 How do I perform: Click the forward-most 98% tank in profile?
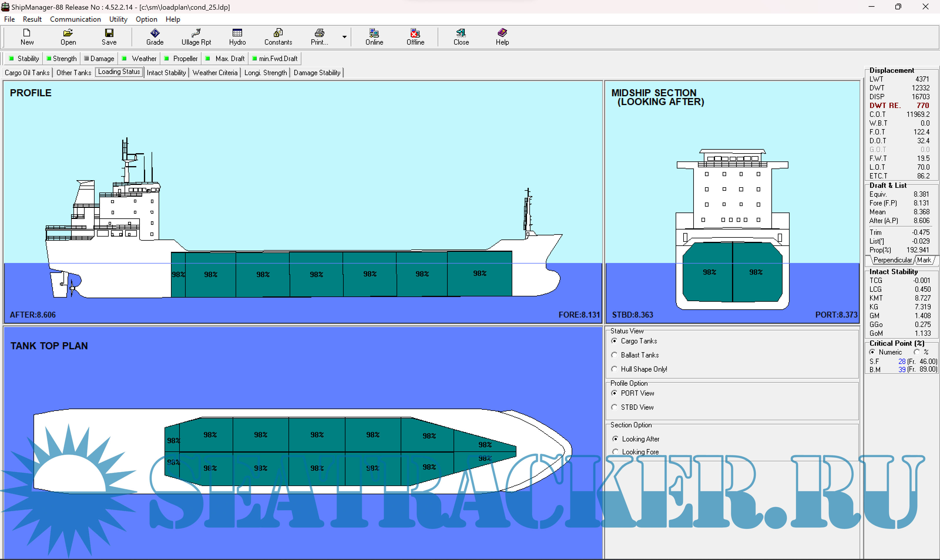pyautogui.click(x=480, y=273)
